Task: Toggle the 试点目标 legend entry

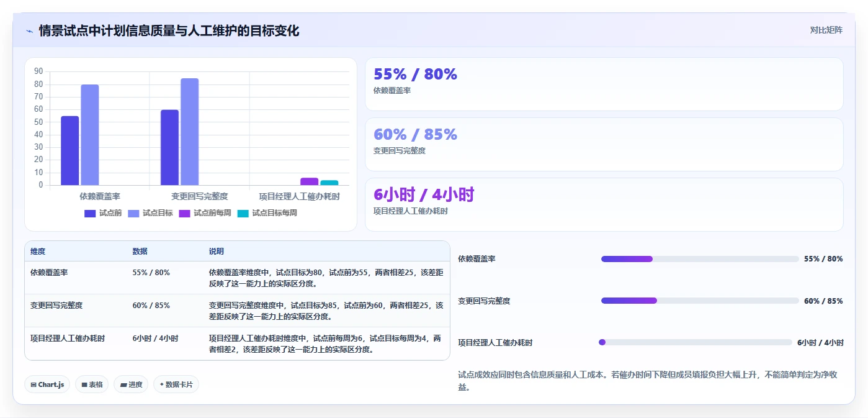Action: (x=150, y=213)
